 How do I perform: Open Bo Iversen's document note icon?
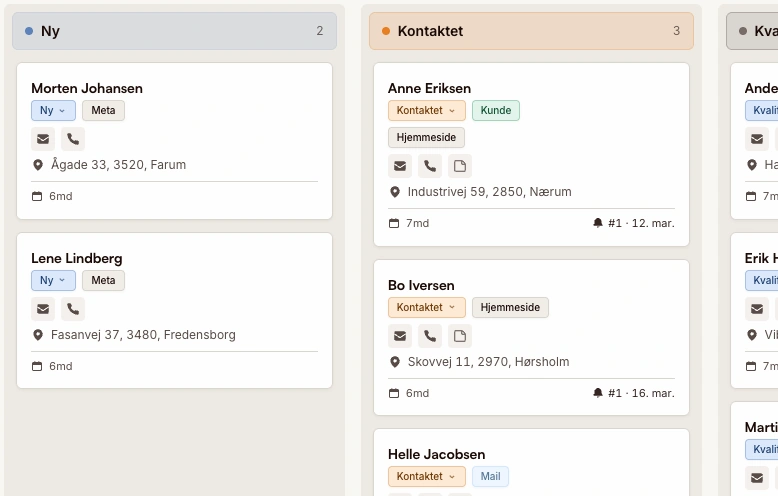coord(460,336)
